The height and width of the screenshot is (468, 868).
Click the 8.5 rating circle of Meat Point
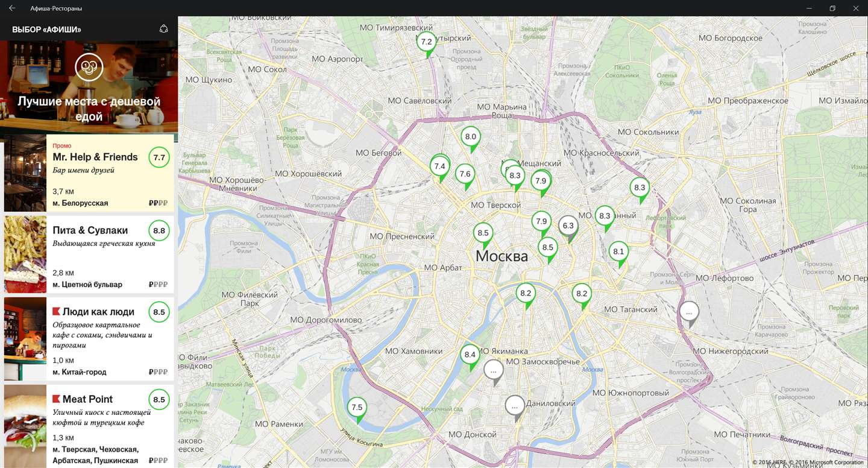coord(159,399)
